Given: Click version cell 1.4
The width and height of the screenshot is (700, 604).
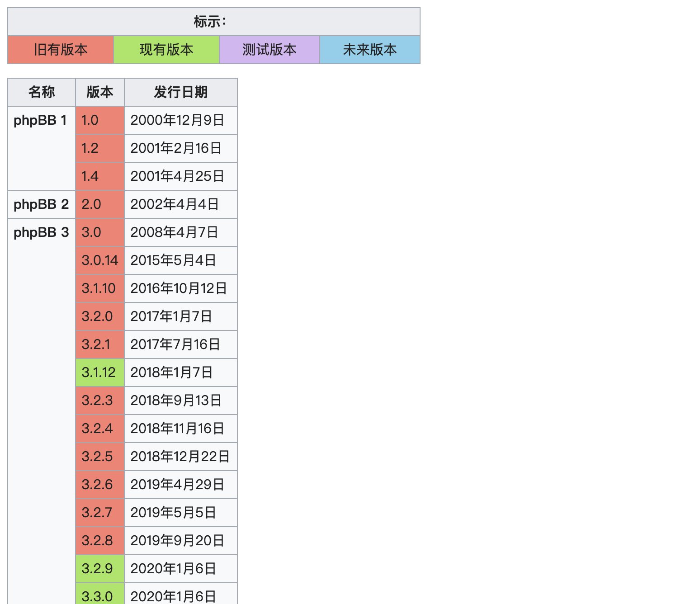Looking at the screenshot, I should 100,176.
